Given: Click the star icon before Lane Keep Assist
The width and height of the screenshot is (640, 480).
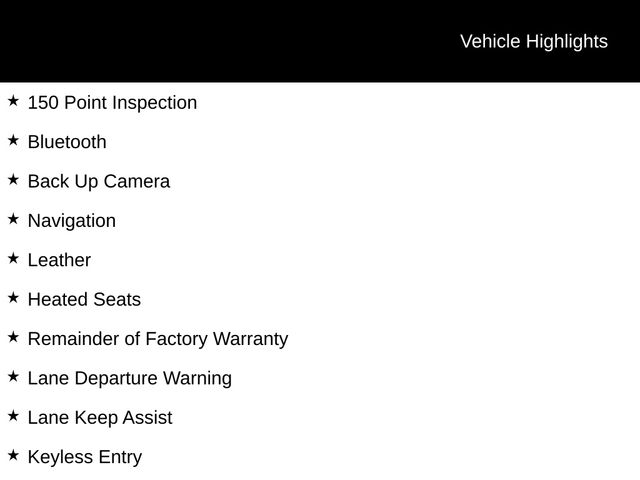Looking at the screenshot, I should point(13,416).
